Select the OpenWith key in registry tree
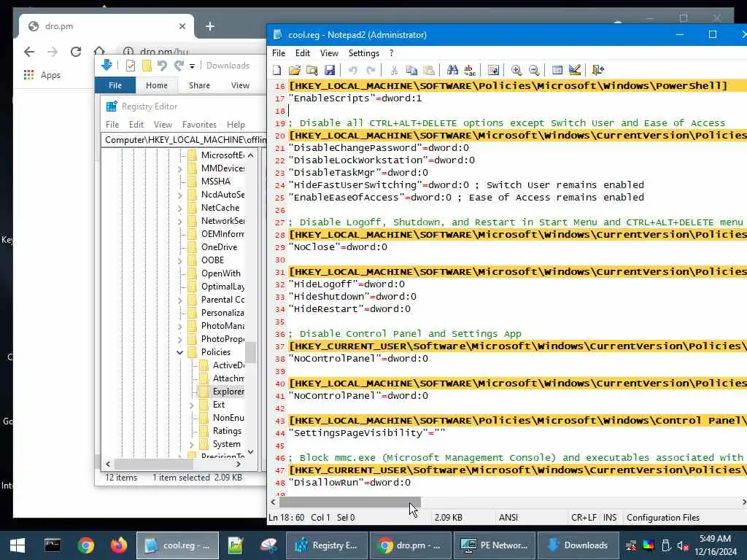This screenshot has height=560, width=747. click(220, 273)
